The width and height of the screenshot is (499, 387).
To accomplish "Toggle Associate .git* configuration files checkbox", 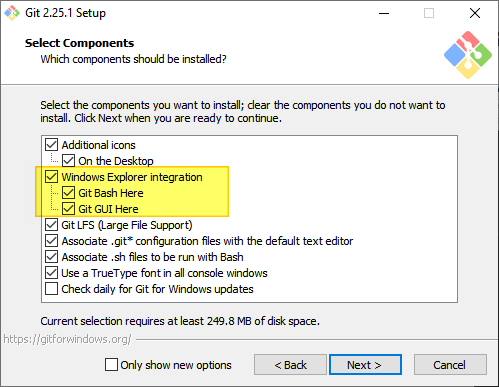I will (51, 241).
